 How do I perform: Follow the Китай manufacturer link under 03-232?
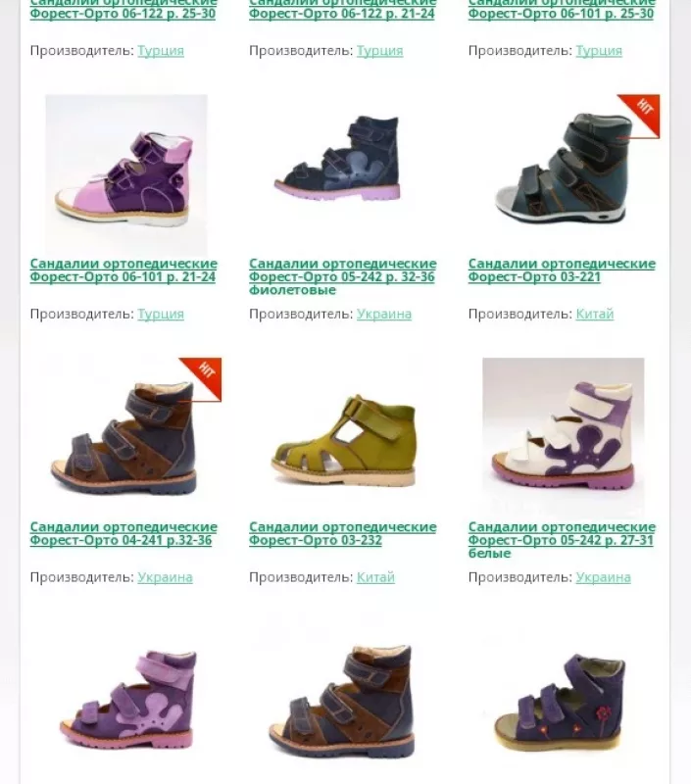tap(375, 577)
